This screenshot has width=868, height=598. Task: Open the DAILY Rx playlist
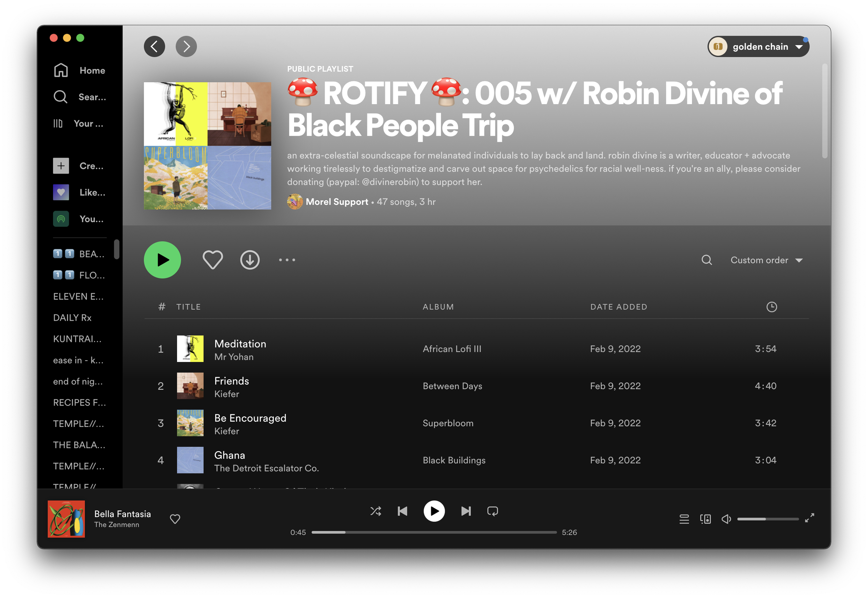(72, 318)
